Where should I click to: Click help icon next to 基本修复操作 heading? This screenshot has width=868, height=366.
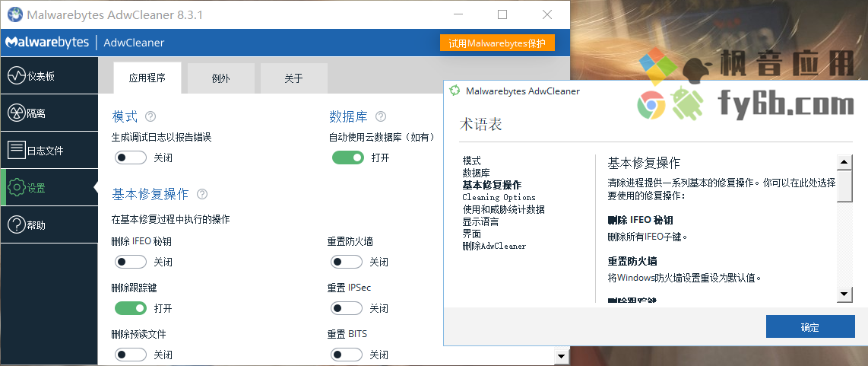202,194
